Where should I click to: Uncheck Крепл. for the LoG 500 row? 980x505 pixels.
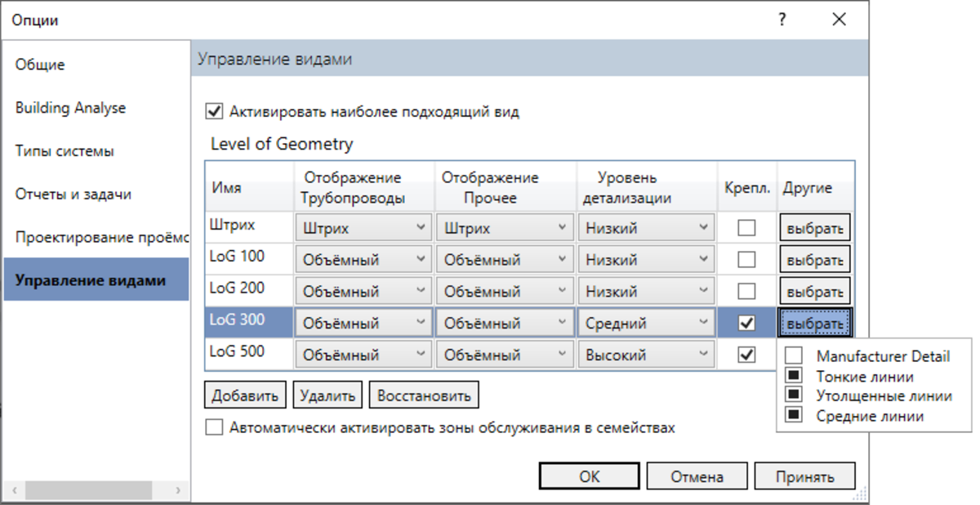pos(746,354)
